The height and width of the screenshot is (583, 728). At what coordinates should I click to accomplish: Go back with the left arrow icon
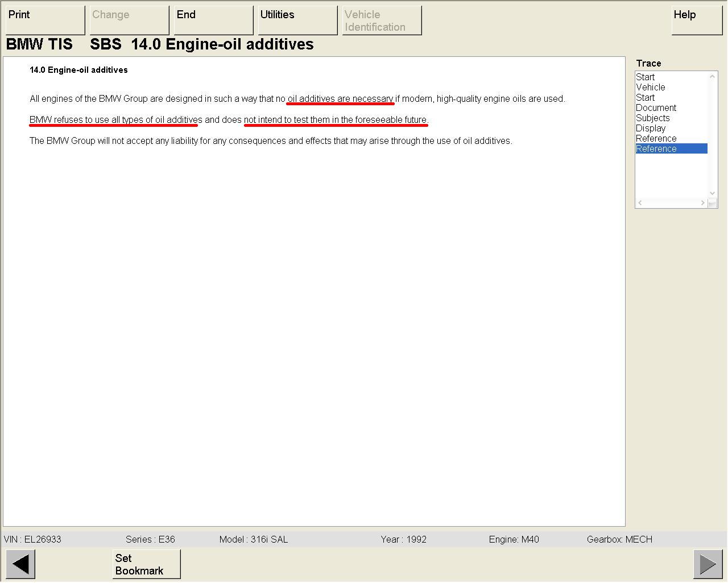click(20, 564)
